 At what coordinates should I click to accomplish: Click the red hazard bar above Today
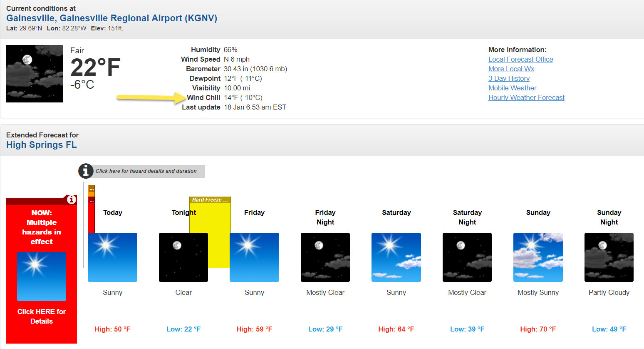[x=91, y=217]
